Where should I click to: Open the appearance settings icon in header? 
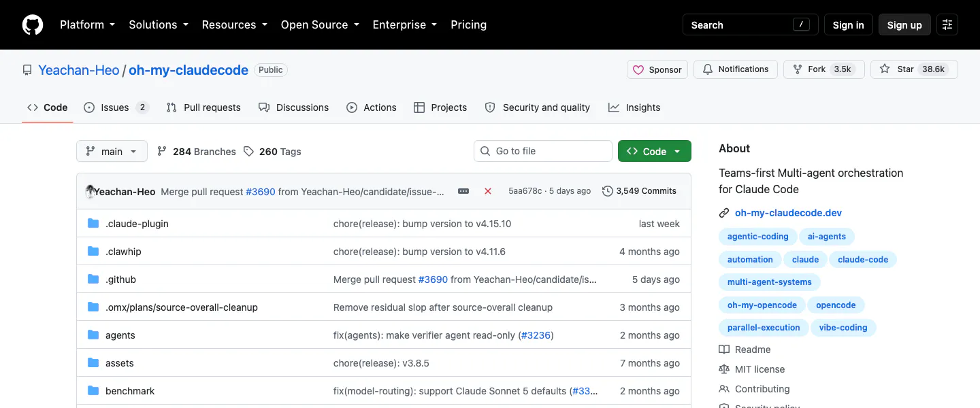947,24
